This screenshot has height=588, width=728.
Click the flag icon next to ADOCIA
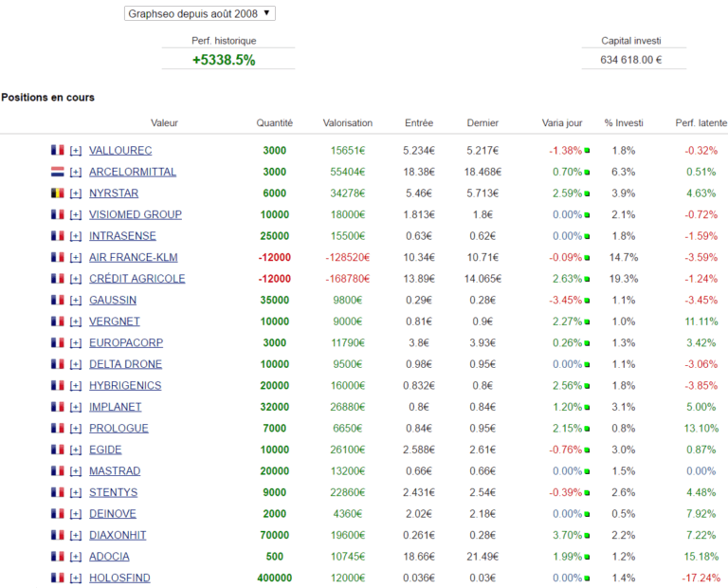point(57,557)
